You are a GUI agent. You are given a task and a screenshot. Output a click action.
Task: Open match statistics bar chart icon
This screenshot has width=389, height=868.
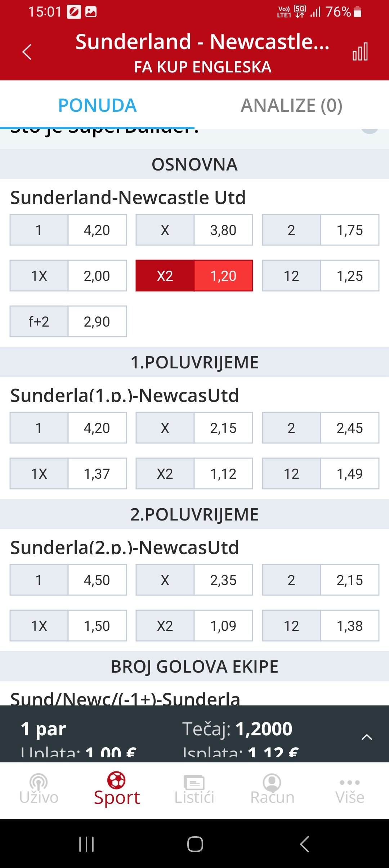(x=360, y=52)
